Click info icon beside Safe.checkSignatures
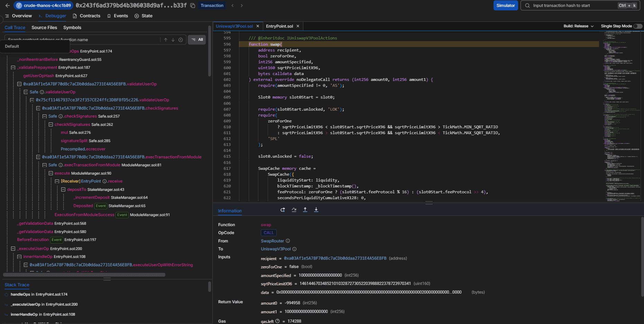The image size is (644, 324). (61, 116)
